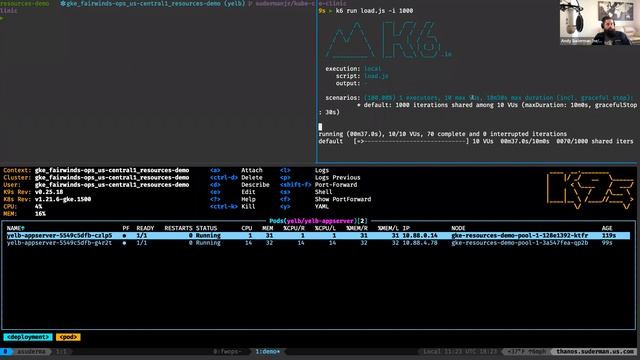The height and width of the screenshot is (360, 640).
Task: Click the %CPU/L column header
Action: pos(325,228)
